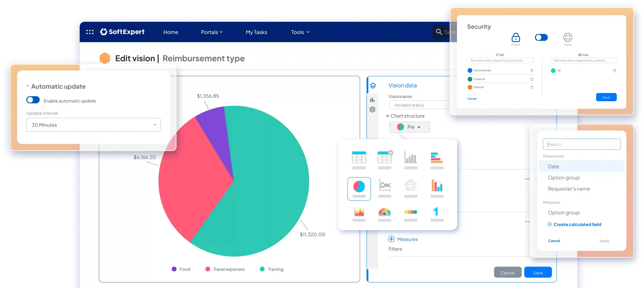
Task: Choose the radar chart type
Action: [x=411, y=185]
